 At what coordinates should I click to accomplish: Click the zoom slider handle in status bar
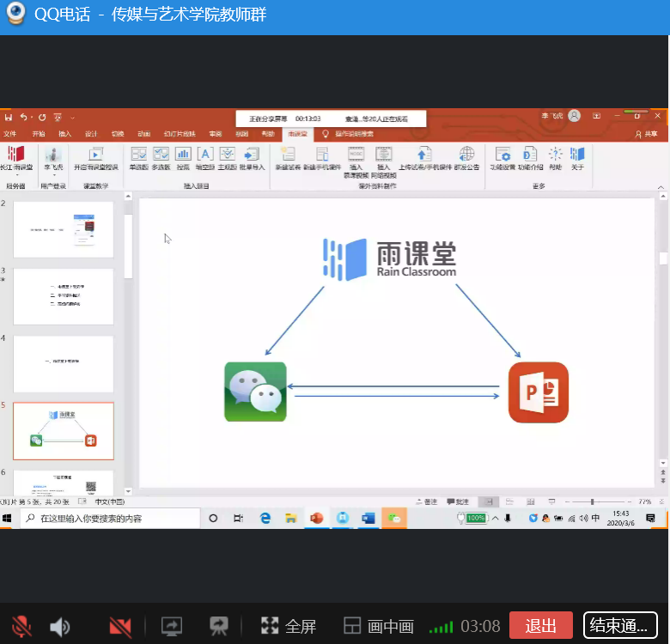click(x=592, y=501)
